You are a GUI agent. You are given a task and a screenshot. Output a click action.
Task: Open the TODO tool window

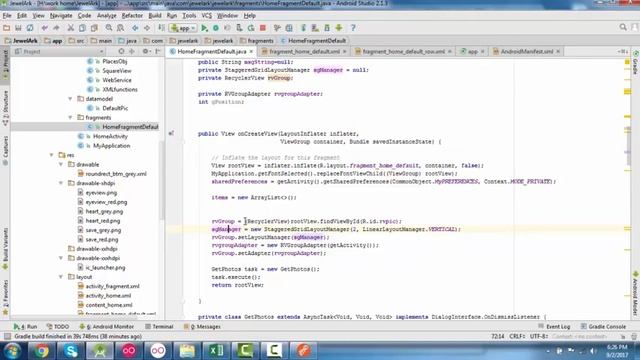tap(58, 327)
